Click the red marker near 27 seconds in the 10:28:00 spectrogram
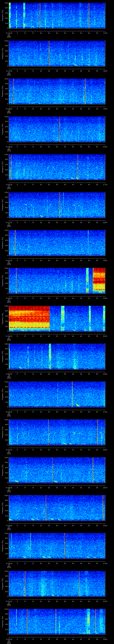 click(x=53, y=470)
